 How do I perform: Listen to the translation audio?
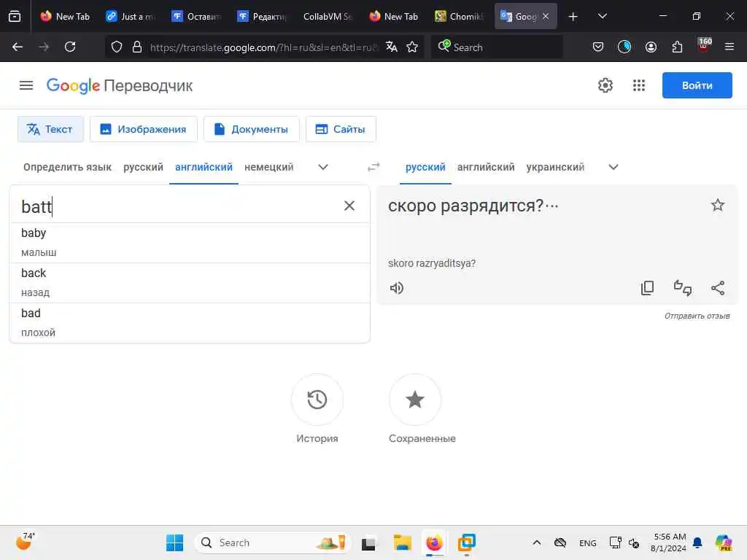pyautogui.click(x=396, y=288)
